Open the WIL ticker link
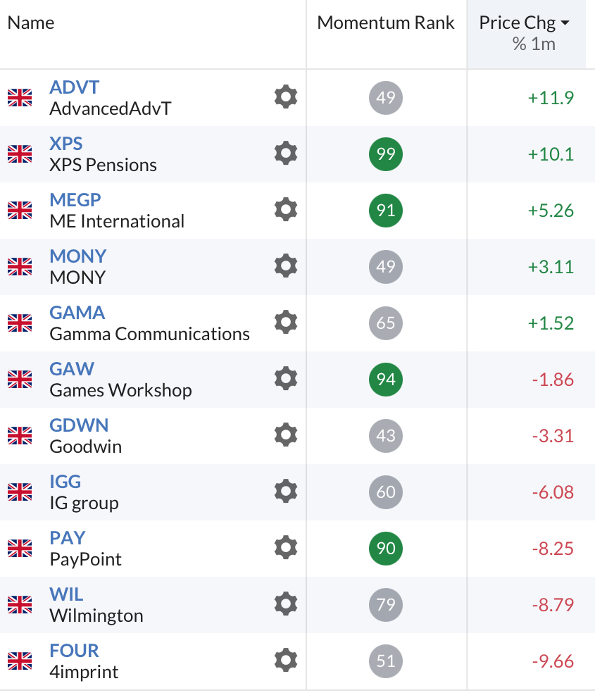 click(x=66, y=594)
